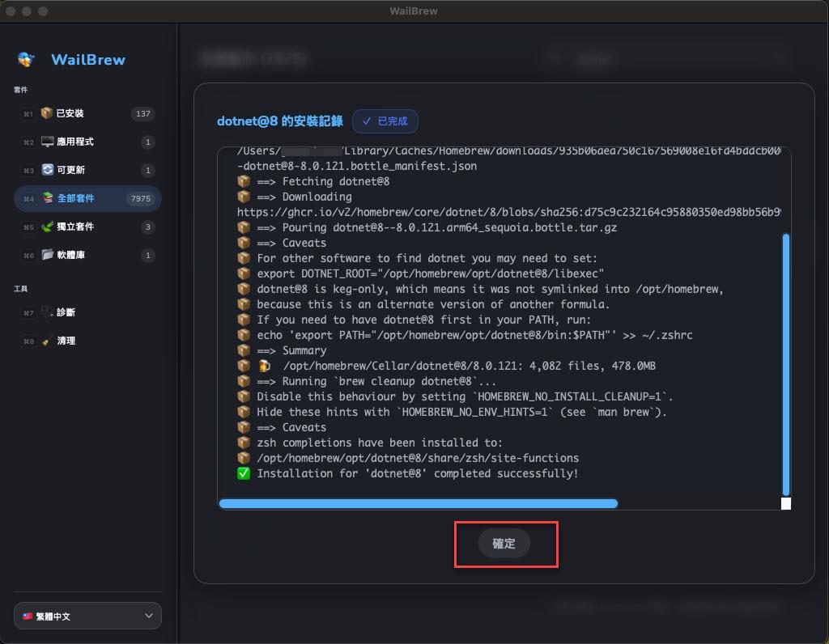Viewport: 829px width, 644px height.
Task: Click the 清理 broom icon
Action: click(48, 341)
